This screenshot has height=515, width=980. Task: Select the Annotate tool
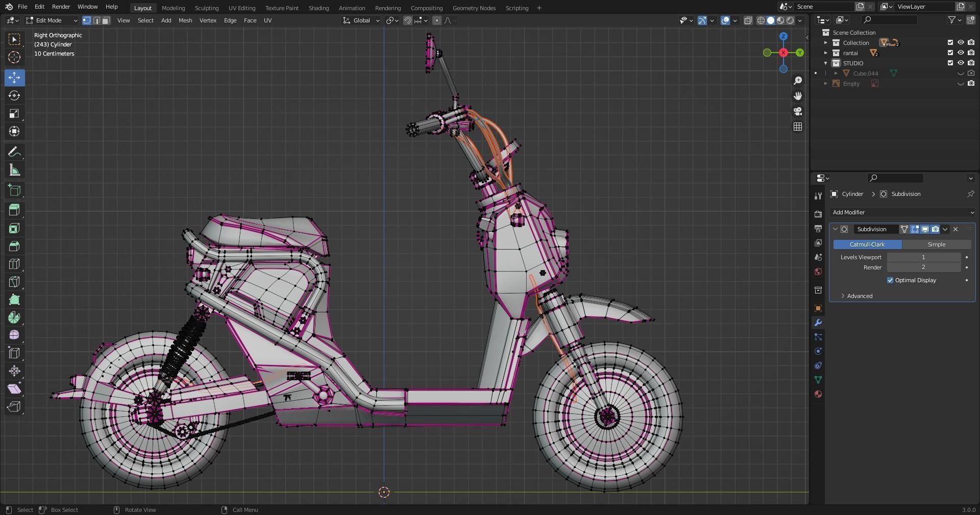[x=14, y=152]
